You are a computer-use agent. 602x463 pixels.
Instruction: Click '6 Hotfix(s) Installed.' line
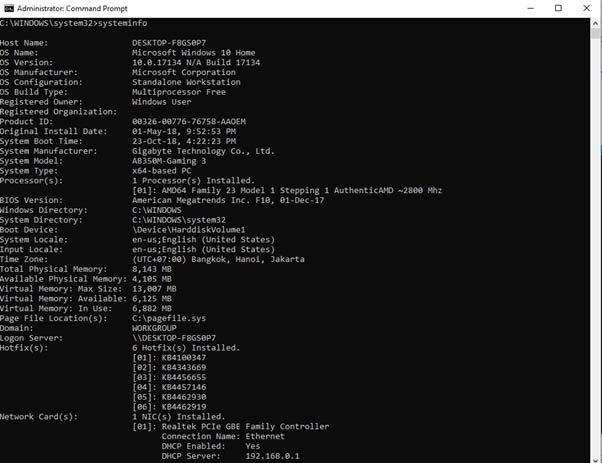(x=186, y=348)
